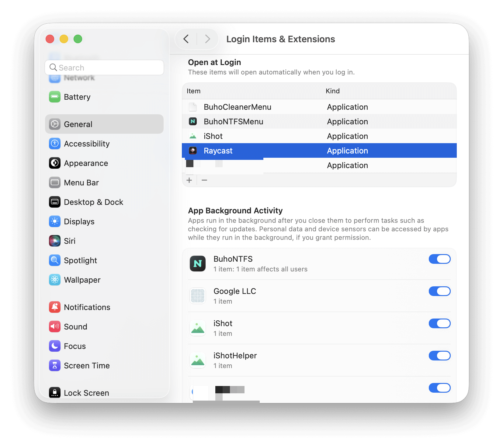Sort by the Item column header

pos(194,91)
